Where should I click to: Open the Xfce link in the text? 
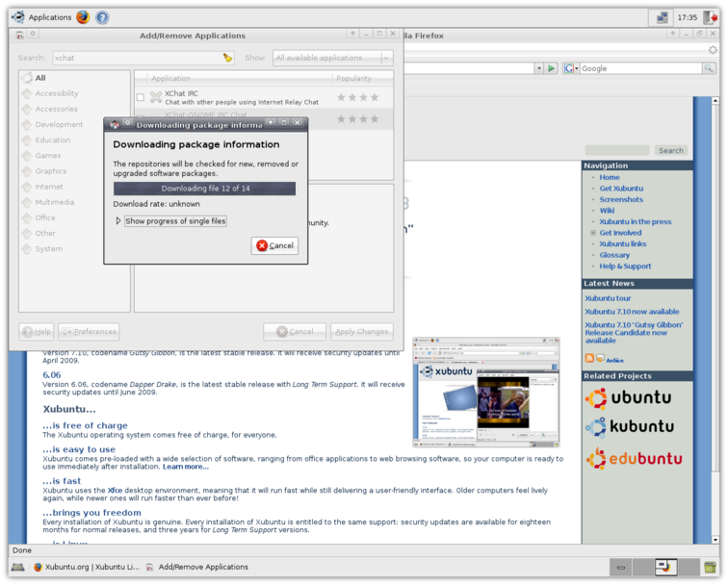click(115, 491)
